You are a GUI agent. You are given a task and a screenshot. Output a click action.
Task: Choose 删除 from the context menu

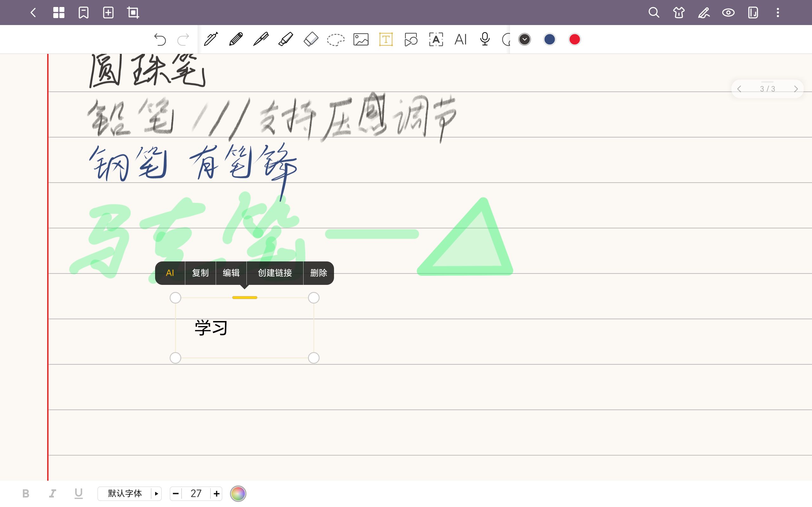tap(318, 273)
